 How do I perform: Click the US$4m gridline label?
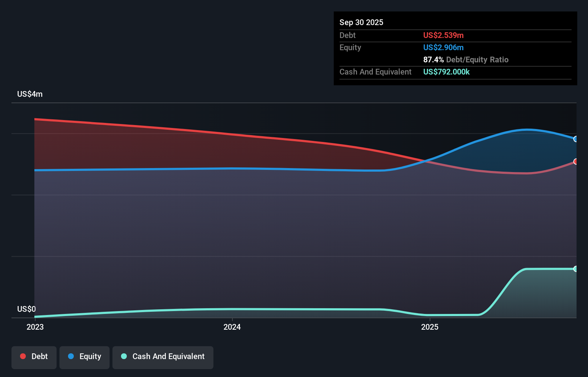30,94
